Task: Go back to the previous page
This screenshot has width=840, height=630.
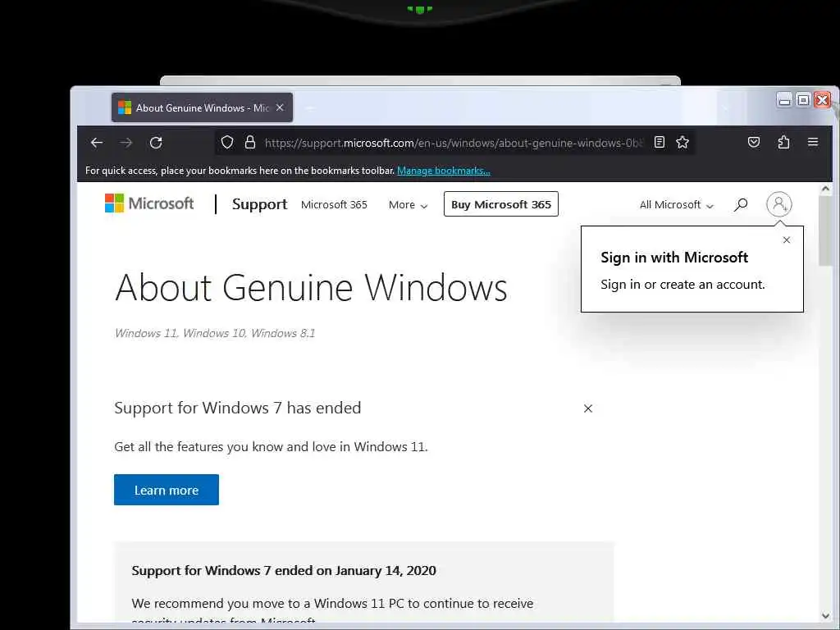Action: coord(97,143)
